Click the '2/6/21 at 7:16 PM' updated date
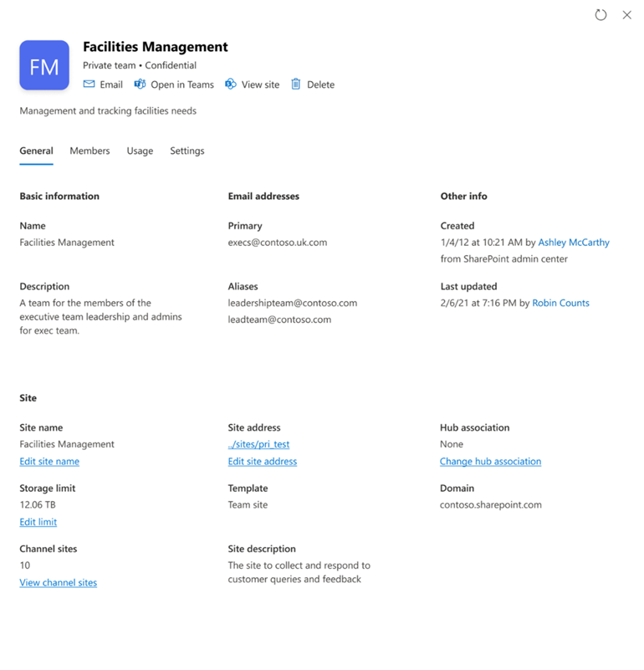This screenshot has width=644, height=670. [x=478, y=303]
